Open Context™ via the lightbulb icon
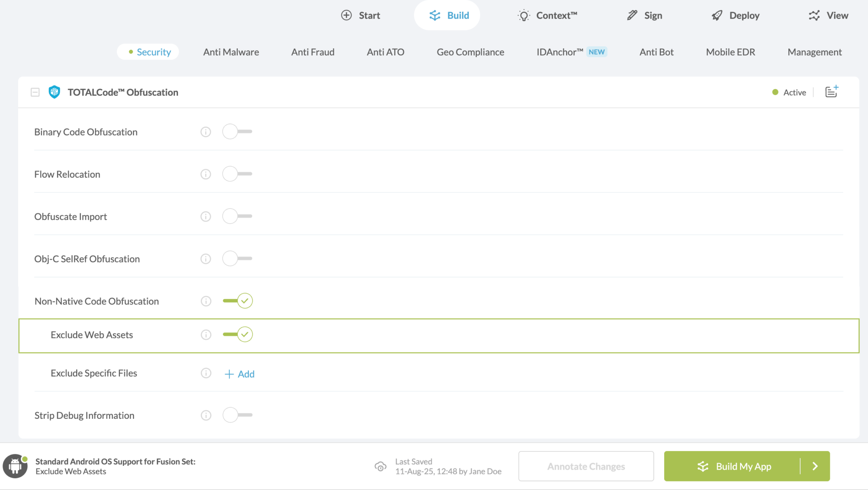This screenshot has width=868, height=490. coord(524,15)
